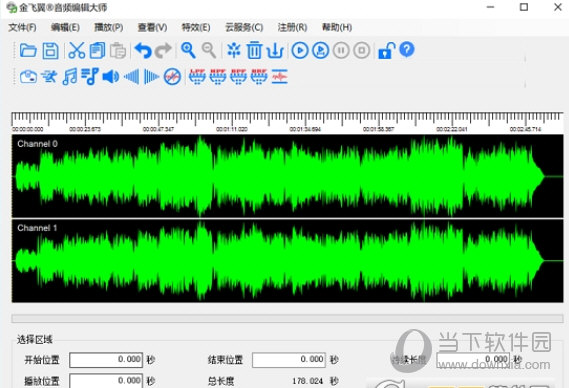Click the speaker volume effect icon
The width and height of the screenshot is (569, 388).
[111, 77]
